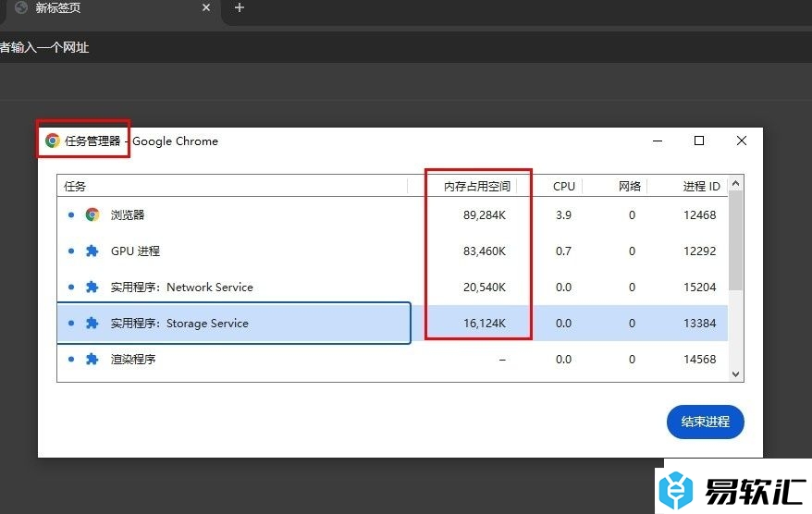
Task: Sort by the CPU column header
Action: (563, 186)
